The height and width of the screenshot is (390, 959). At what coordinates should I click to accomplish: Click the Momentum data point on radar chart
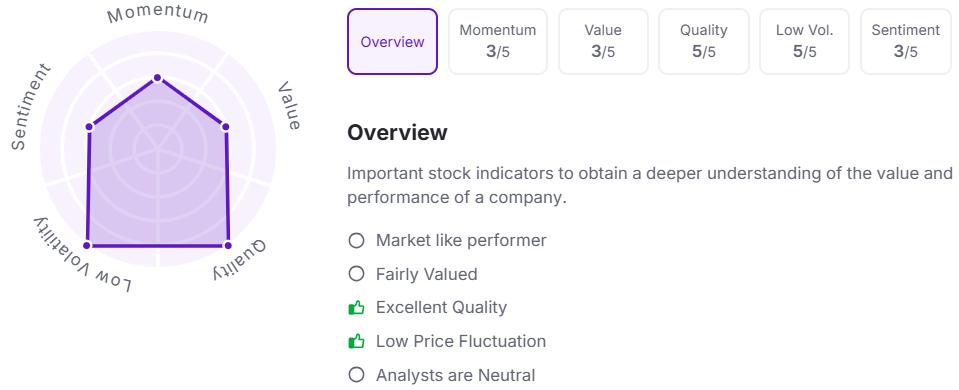coord(157,78)
